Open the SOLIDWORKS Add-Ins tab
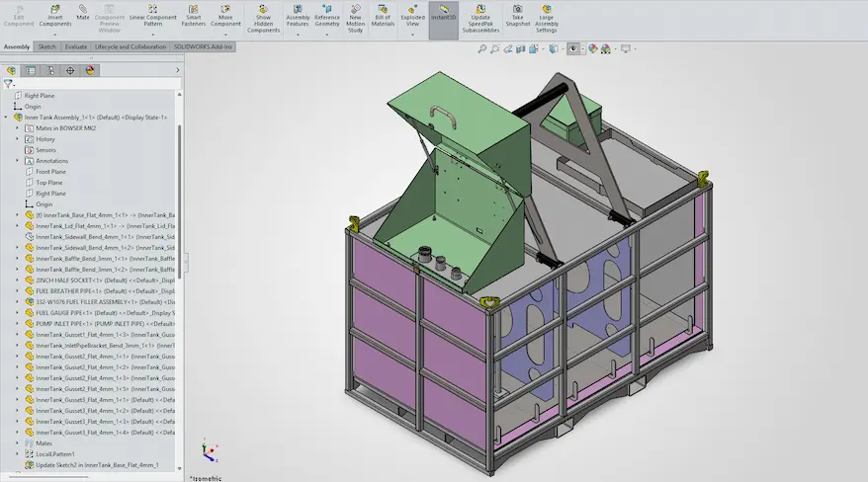 click(203, 47)
